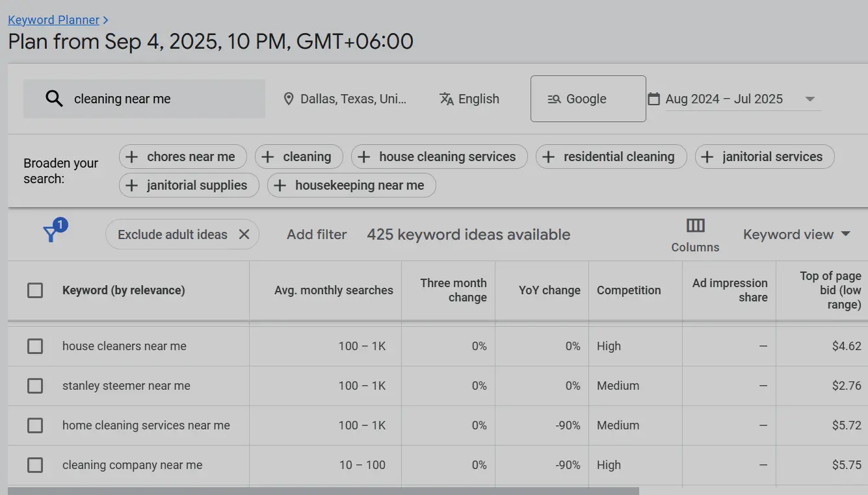This screenshot has height=495, width=868.
Task: Click the language translate icon
Action: tap(447, 99)
